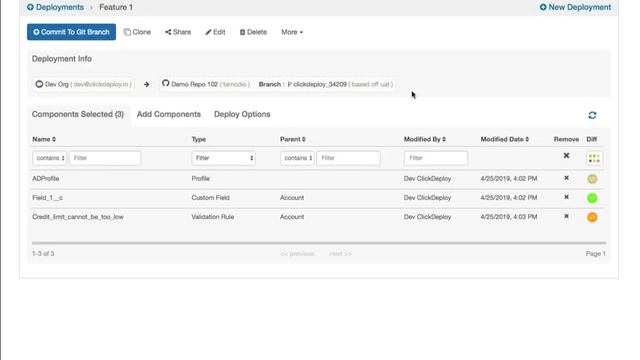View diff for ADProfile yellow circle
Viewport: 640px width, 360px height.
[x=592, y=179]
